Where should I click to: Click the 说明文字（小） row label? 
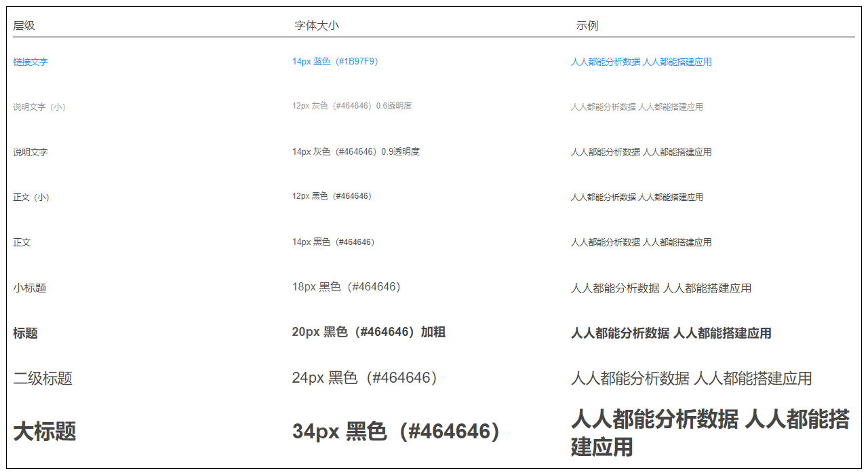click(x=39, y=107)
